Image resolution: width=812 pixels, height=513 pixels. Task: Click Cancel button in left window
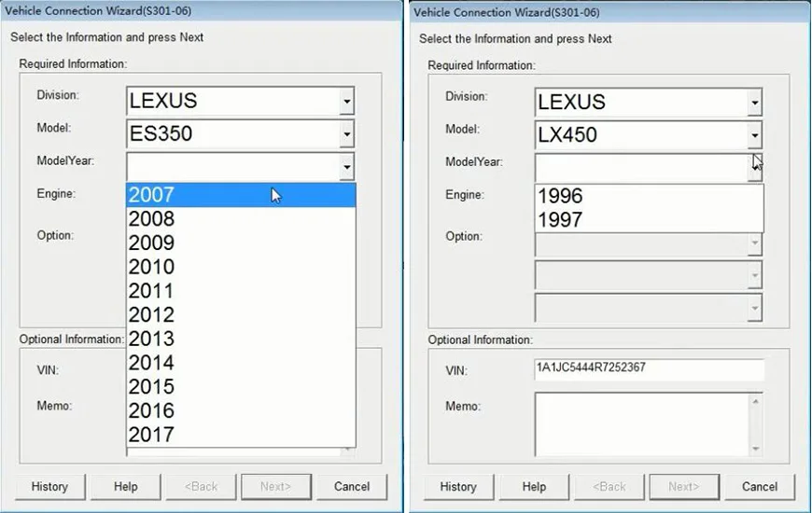click(x=352, y=487)
